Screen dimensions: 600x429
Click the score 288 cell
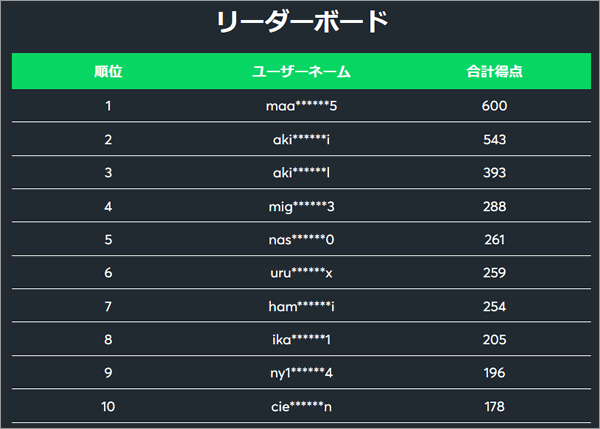click(x=494, y=206)
